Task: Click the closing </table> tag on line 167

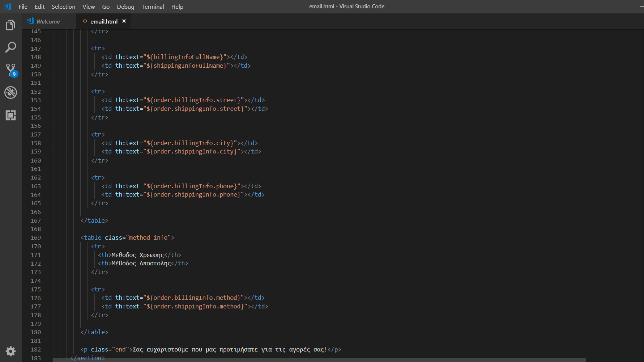Action: coord(94,221)
